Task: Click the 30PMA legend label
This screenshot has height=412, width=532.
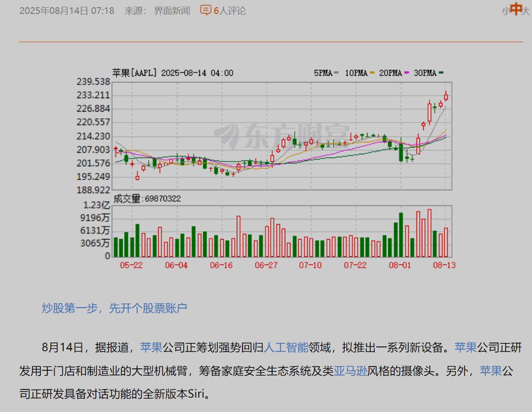Action: (x=425, y=73)
